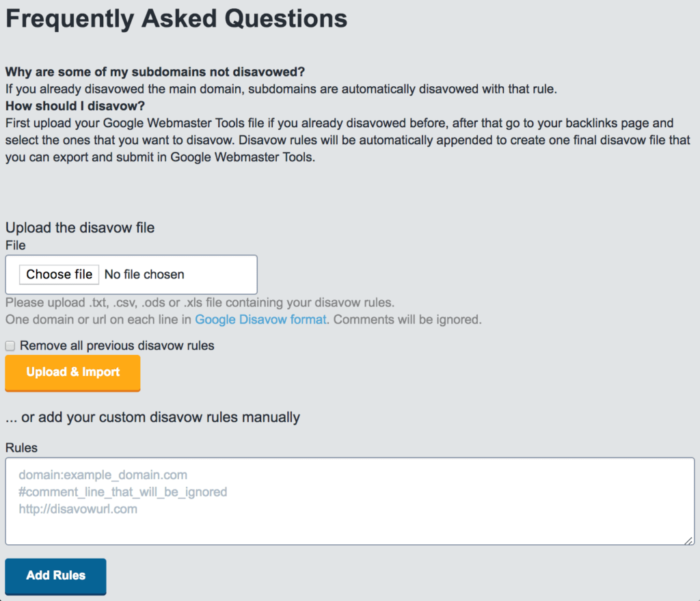This screenshot has height=601, width=700.
Task: Click the 'Remove all previous disavow rules' label text
Action: [x=117, y=346]
